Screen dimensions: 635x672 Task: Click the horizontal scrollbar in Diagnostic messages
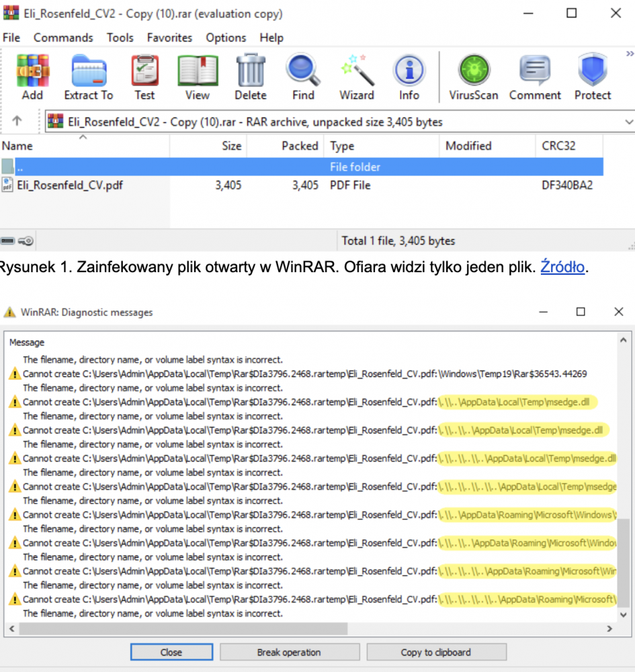click(x=183, y=629)
